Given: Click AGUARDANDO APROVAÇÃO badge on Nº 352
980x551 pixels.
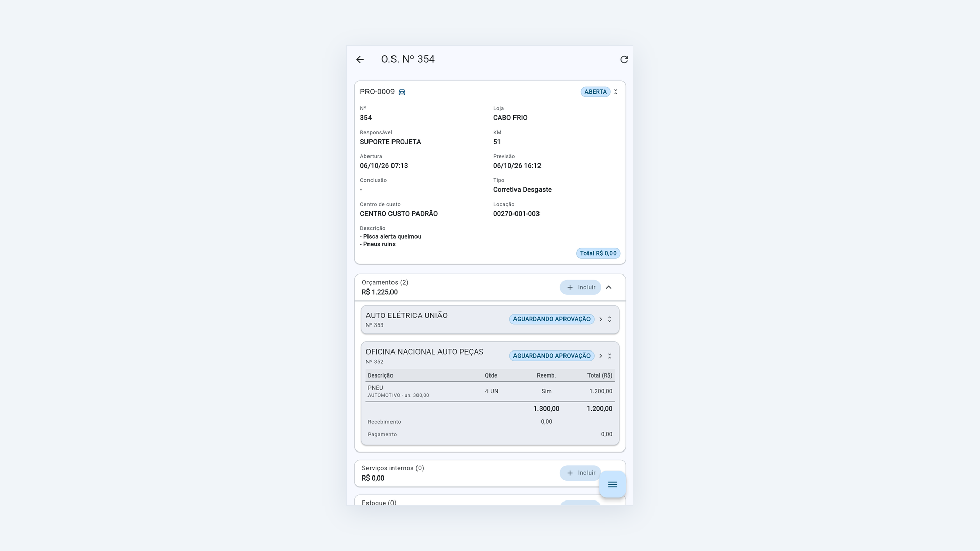Looking at the screenshot, I should (x=551, y=356).
